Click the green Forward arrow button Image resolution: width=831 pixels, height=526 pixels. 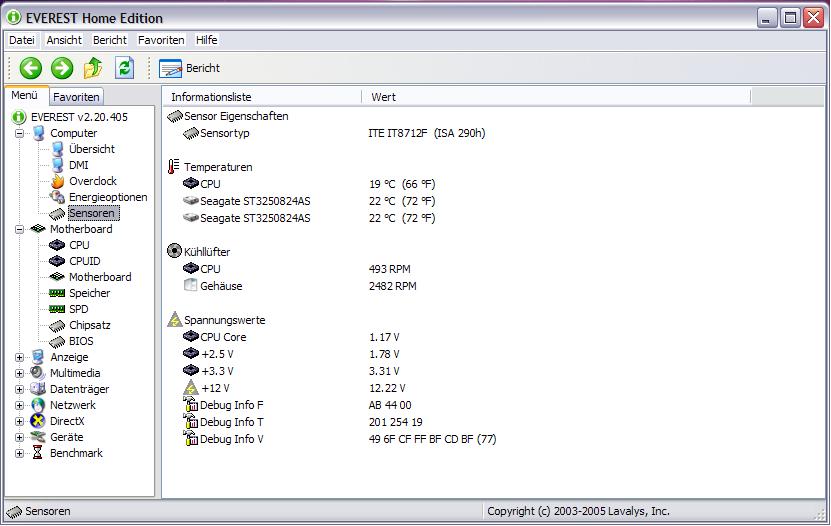(x=62, y=68)
